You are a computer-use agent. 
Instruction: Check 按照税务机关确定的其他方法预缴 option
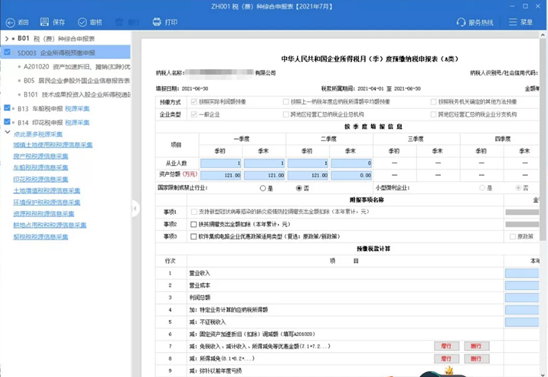tap(433, 102)
